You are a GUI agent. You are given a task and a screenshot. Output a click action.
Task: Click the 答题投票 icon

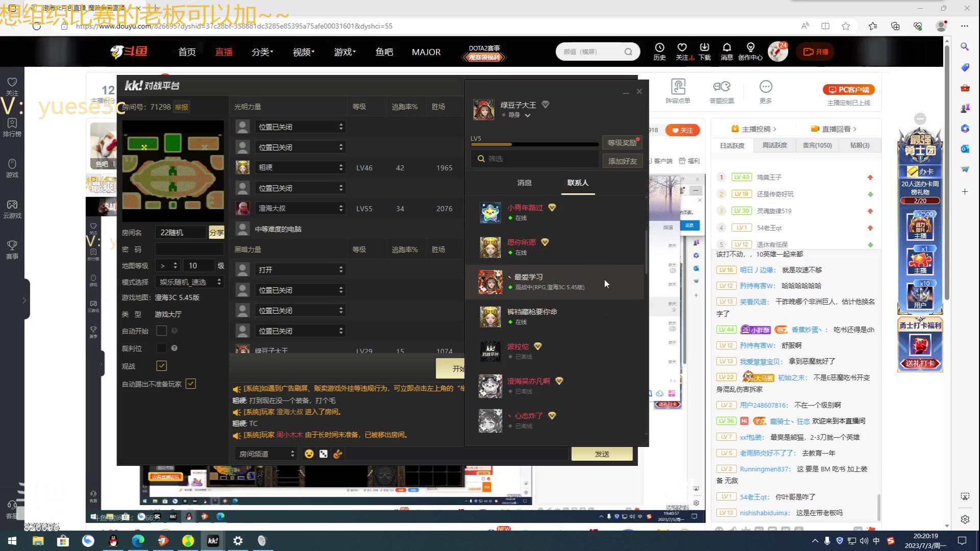pos(722,91)
